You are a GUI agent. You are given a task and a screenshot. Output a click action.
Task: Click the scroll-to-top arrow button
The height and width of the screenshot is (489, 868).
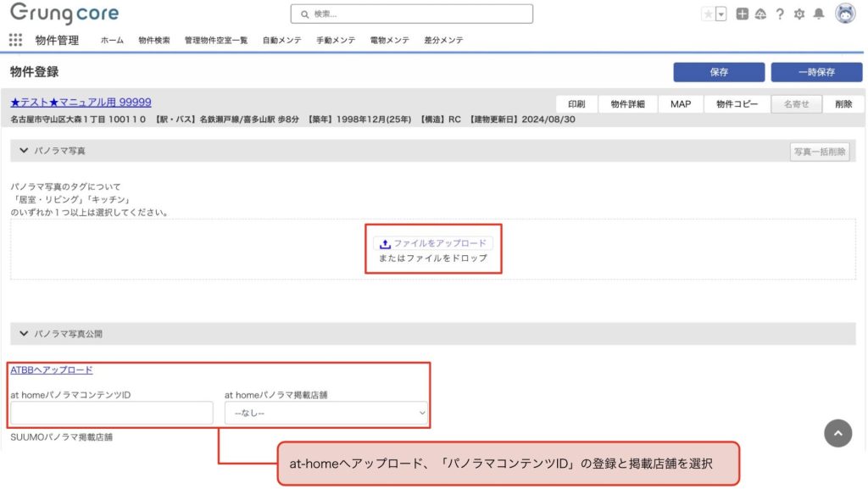(837, 433)
